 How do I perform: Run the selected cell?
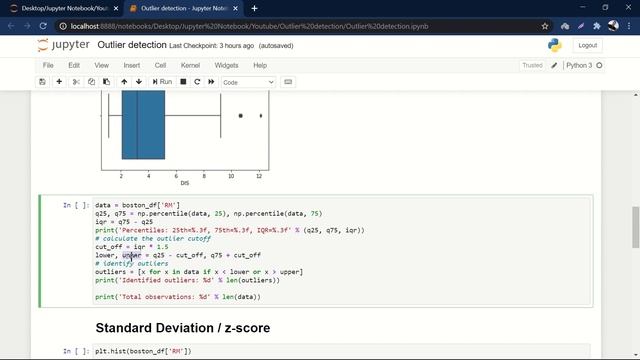[x=162, y=82]
